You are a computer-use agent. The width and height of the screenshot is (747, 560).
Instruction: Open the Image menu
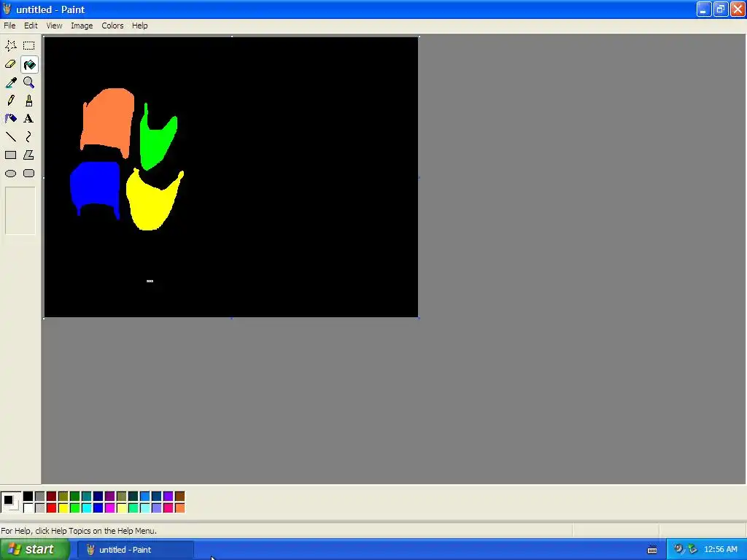click(x=82, y=26)
